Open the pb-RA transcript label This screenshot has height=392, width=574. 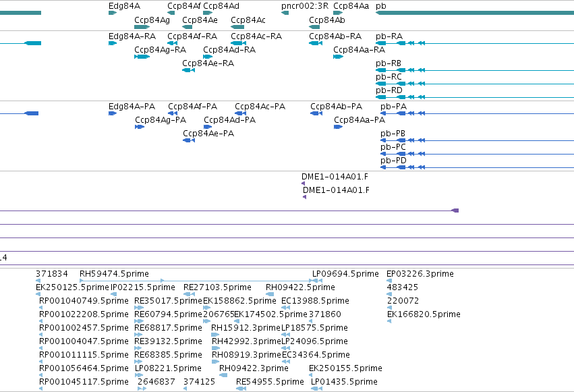[389, 36]
